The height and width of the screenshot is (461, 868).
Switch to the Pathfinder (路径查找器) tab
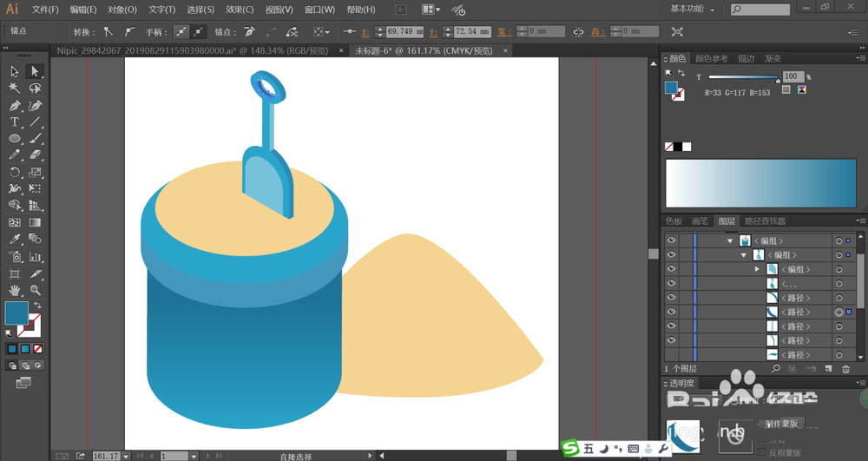coord(765,221)
